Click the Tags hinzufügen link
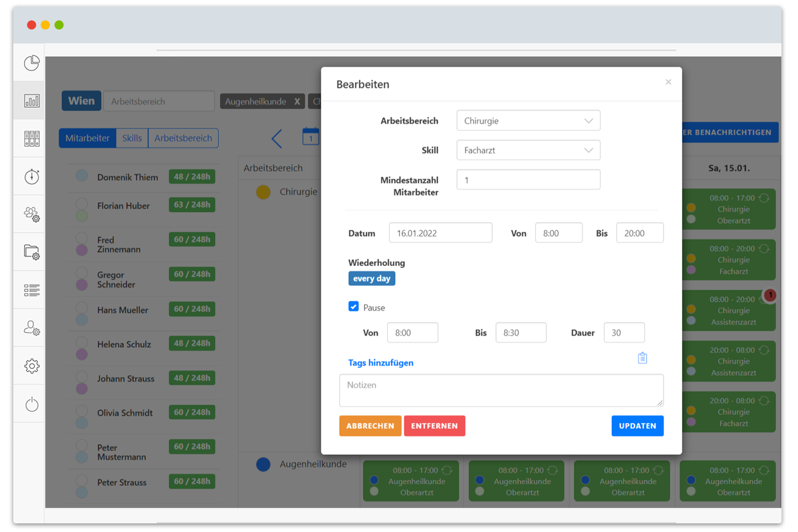 click(x=381, y=362)
